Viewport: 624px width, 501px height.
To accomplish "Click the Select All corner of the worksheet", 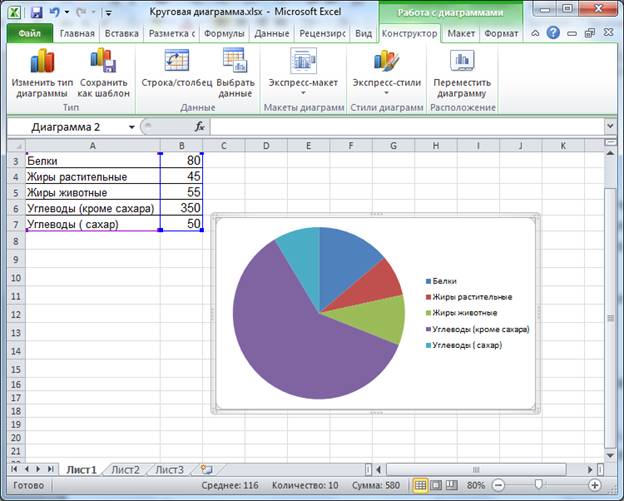I will coord(17,146).
